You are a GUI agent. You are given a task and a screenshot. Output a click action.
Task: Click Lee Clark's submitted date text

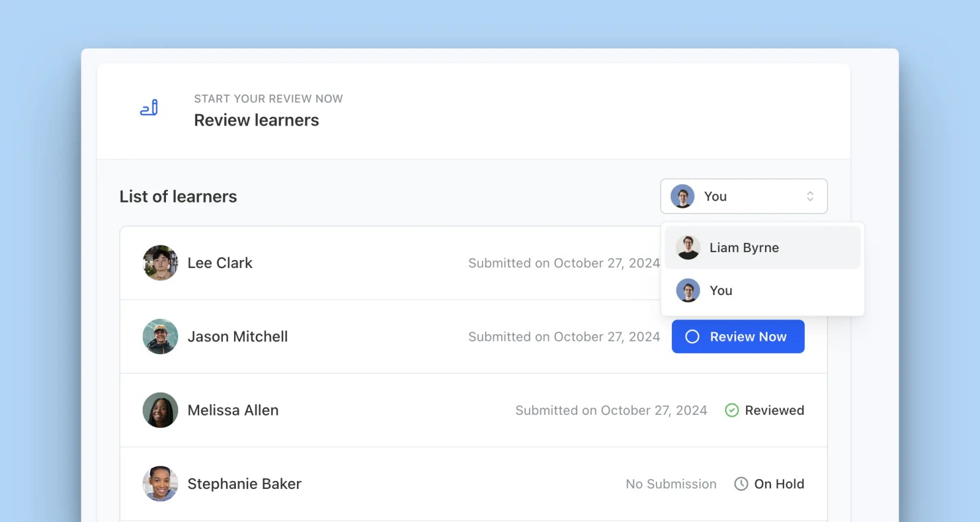coord(564,263)
